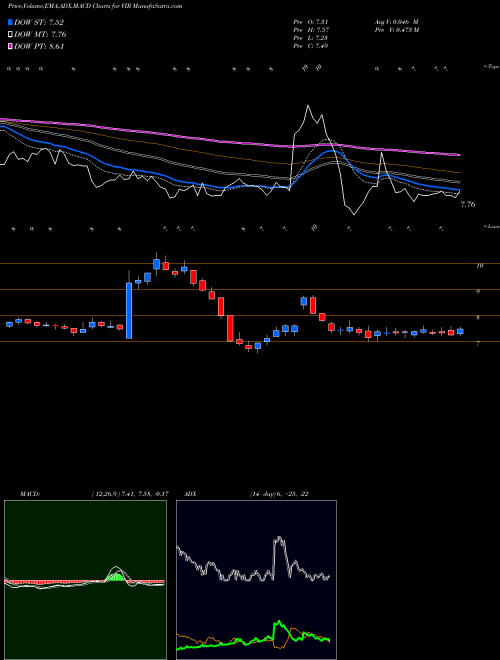Click the white price line peak on the EMA chart
Image resolution: width=500 pixels, height=660 pixels.
click(x=308, y=106)
